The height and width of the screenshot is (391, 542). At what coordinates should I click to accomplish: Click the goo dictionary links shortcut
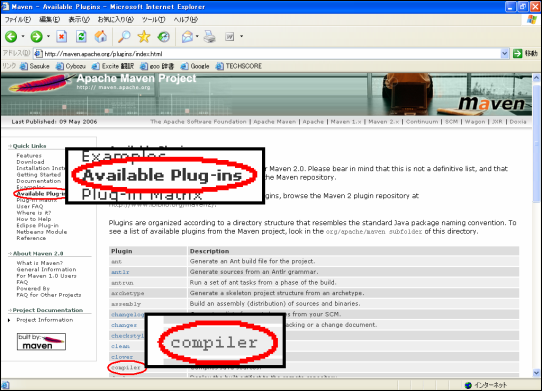(x=157, y=66)
